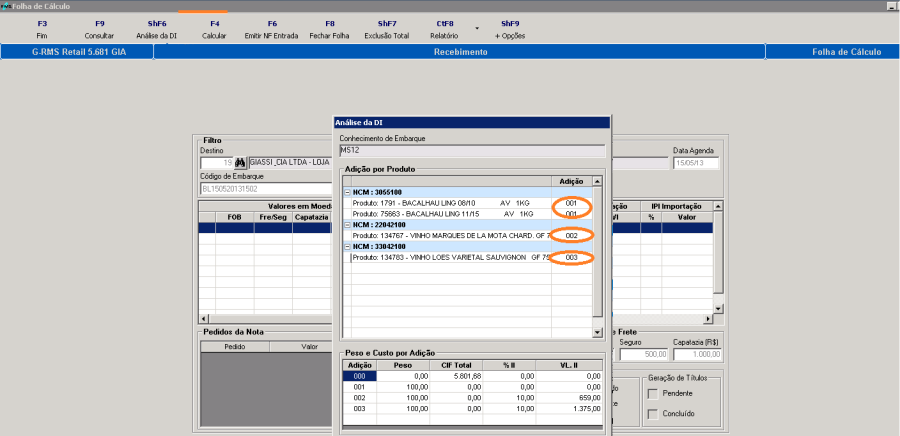The width and height of the screenshot is (900, 436).
Task: Click the Data Agenda field 15/05/13
Action: pyautogui.click(x=696, y=163)
